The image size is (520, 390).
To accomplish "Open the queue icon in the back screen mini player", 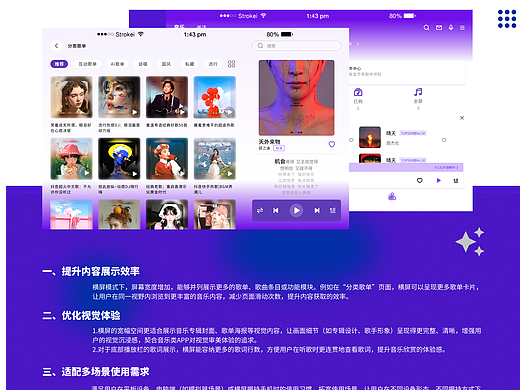I will click(x=456, y=181).
